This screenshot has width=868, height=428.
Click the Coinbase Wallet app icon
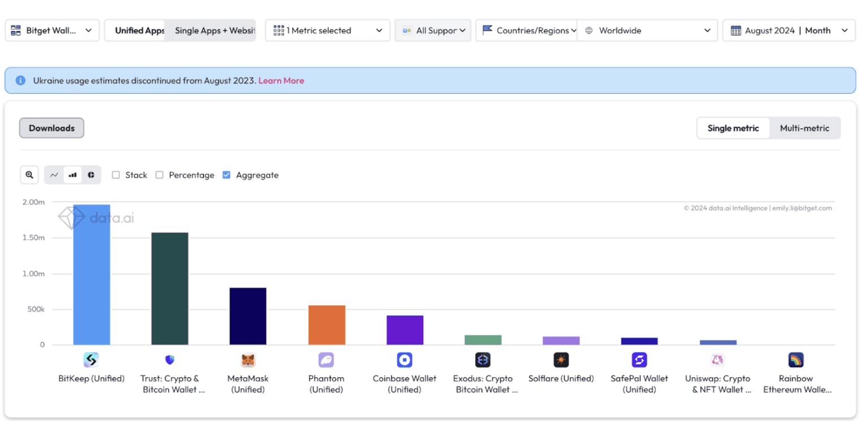pos(405,360)
